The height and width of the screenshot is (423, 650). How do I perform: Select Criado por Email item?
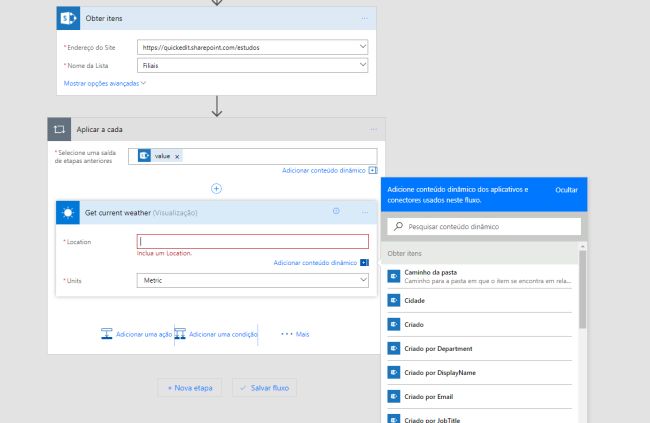tap(480, 396)
